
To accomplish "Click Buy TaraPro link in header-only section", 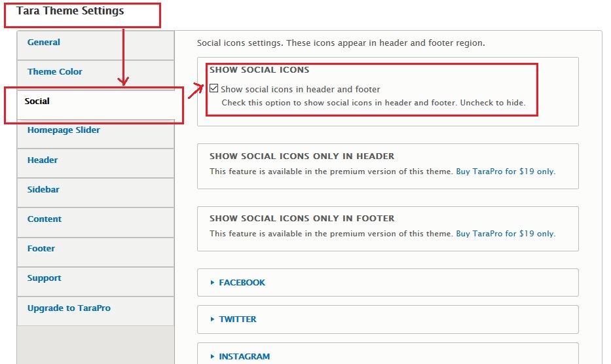I will click(x=505, y=172).
